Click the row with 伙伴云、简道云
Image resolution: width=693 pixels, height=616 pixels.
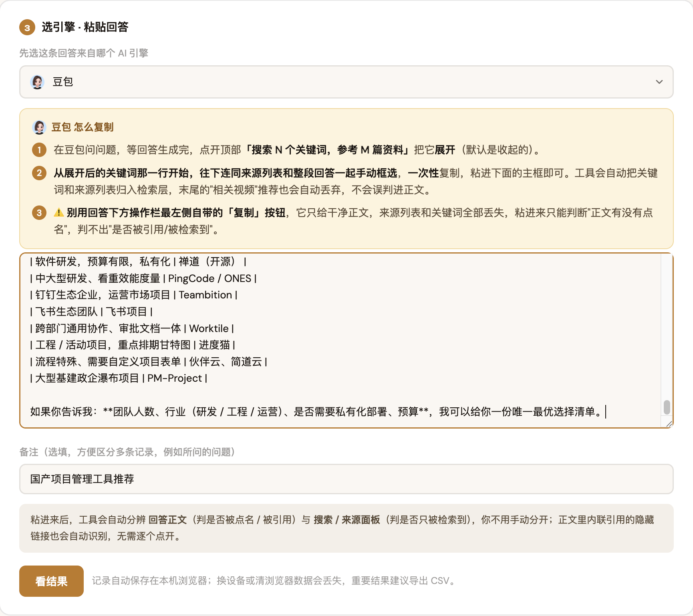(149, 362)
